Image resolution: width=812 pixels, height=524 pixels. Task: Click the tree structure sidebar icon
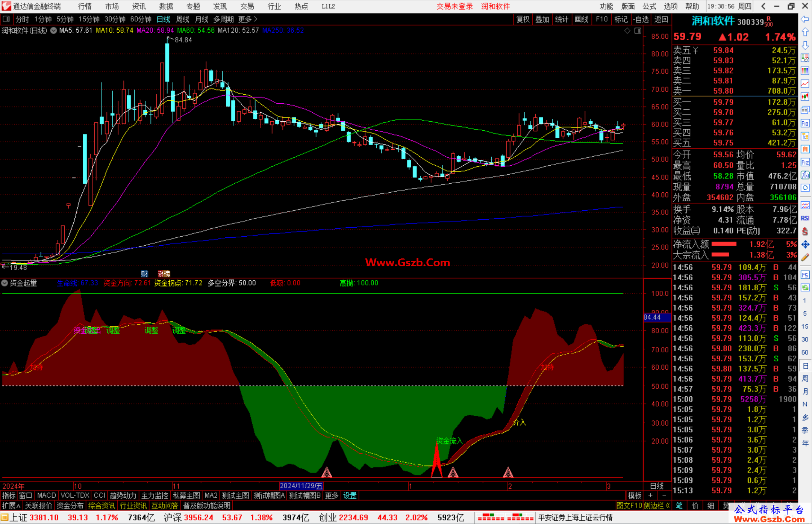click(x=805, y=136)
